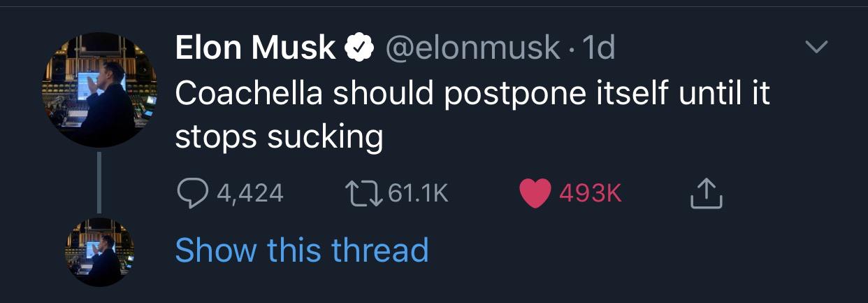868x303 pixels.
Task: Click the 4,424 replies count
Action: 249,193
